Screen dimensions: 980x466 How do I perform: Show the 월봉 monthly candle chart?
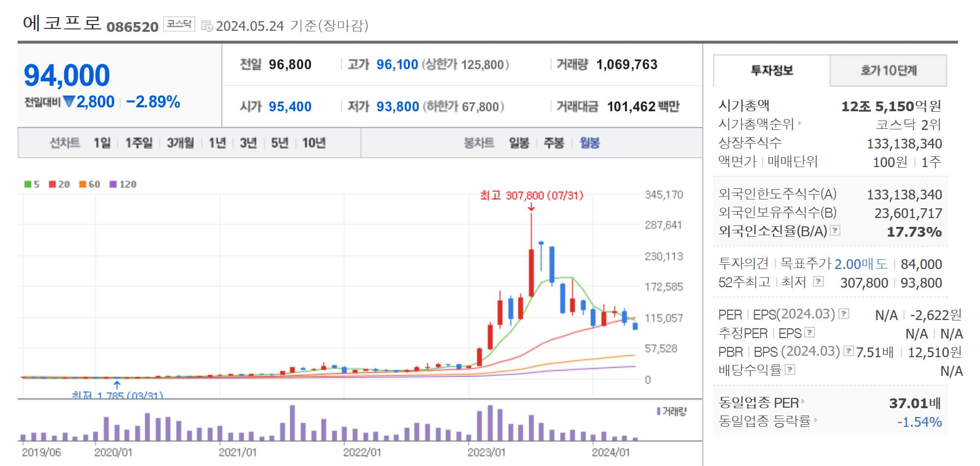click(590, 143)
